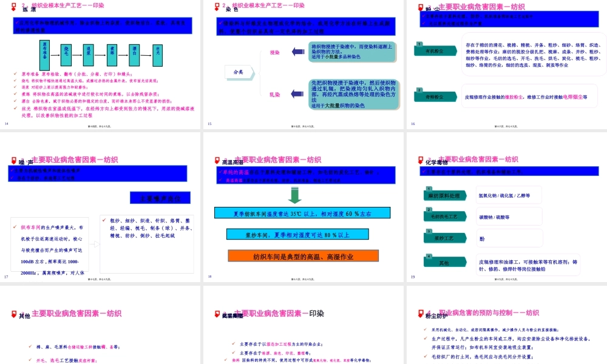This screenshot has width=607, height=364.
Task: Click the 酚 text box
Action: [509, 238]
